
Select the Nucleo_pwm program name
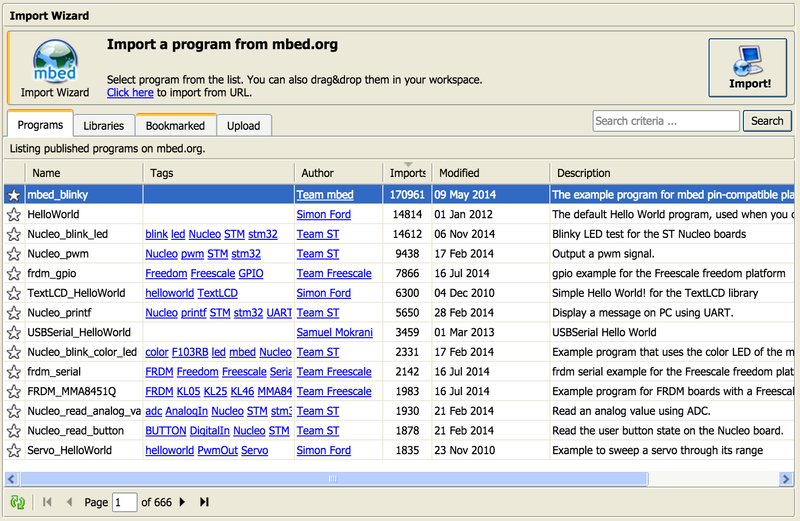58,254
